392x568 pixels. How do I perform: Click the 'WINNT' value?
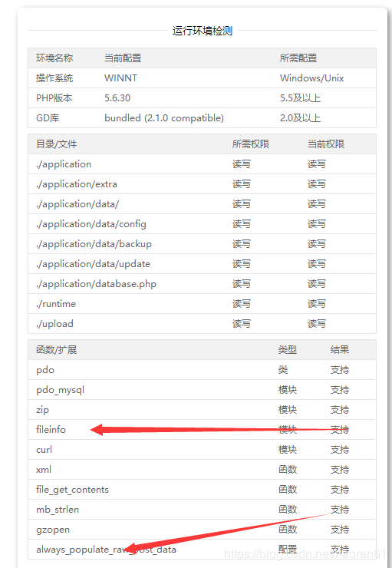[120, 78]
